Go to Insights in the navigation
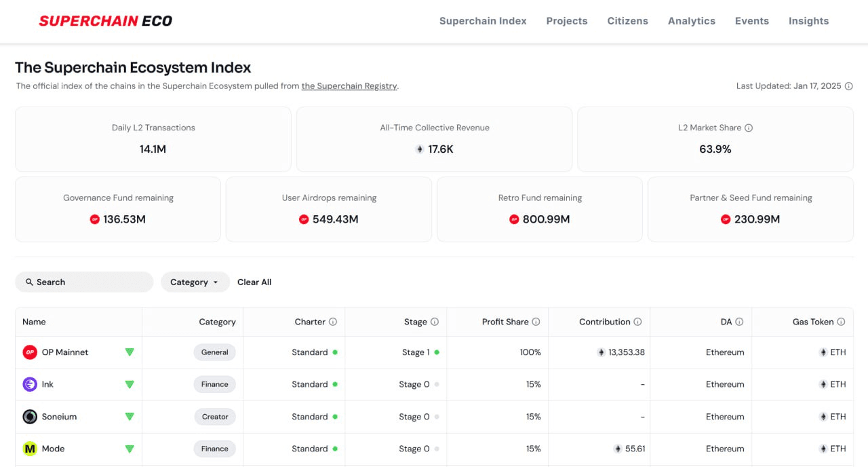868x467 pixels. click(x=809, y=21)
